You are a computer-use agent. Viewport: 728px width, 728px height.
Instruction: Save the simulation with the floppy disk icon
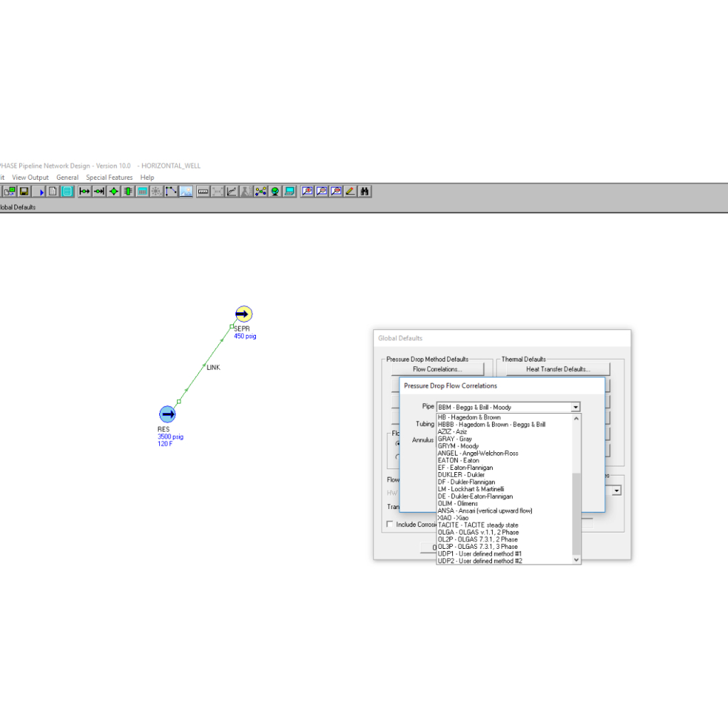click(24, 191)
